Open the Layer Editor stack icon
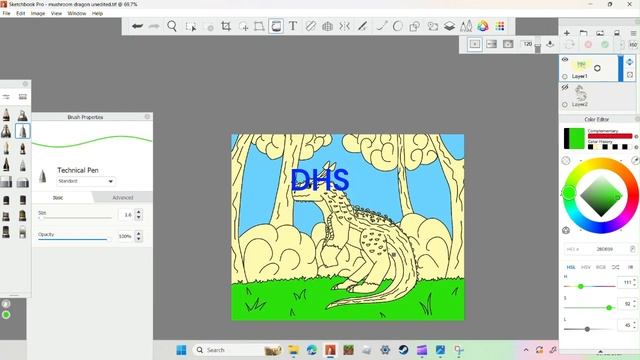The height and width of the screenshot is (360, 640). 449,26
